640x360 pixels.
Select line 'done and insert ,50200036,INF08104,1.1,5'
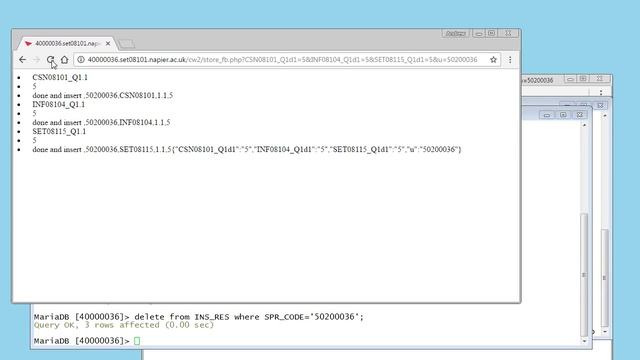tap(101, 122)
